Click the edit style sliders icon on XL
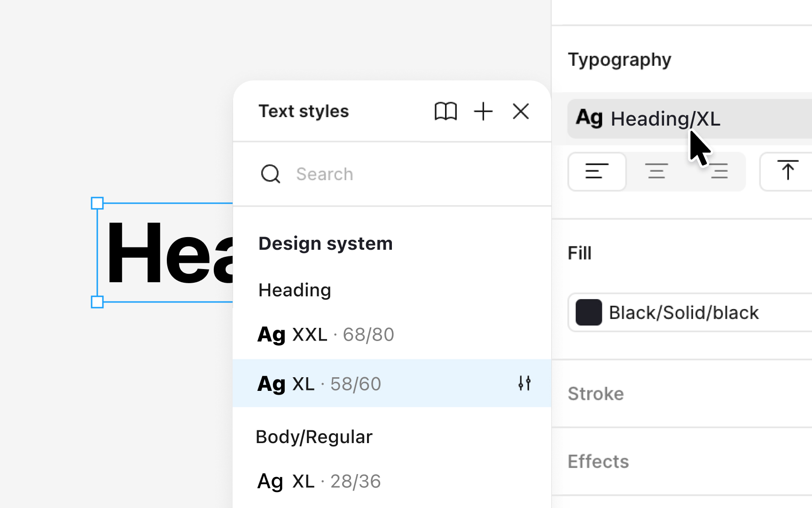 524,383
